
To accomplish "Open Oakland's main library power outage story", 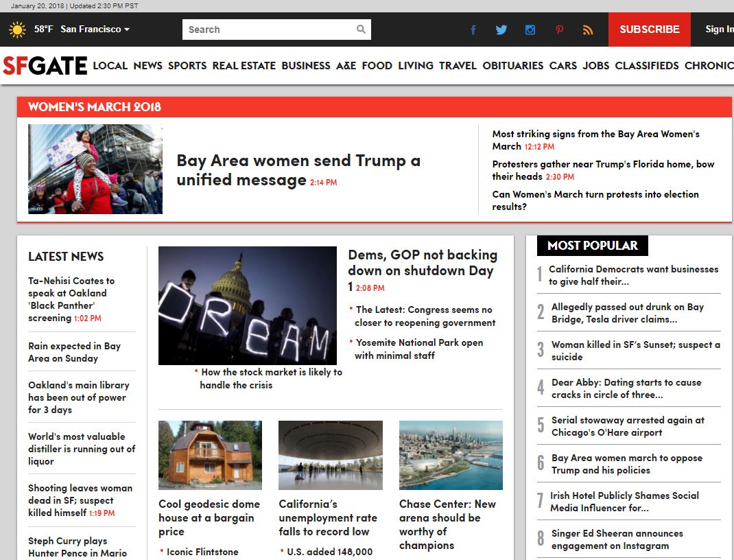I will (x=79, y=397).
